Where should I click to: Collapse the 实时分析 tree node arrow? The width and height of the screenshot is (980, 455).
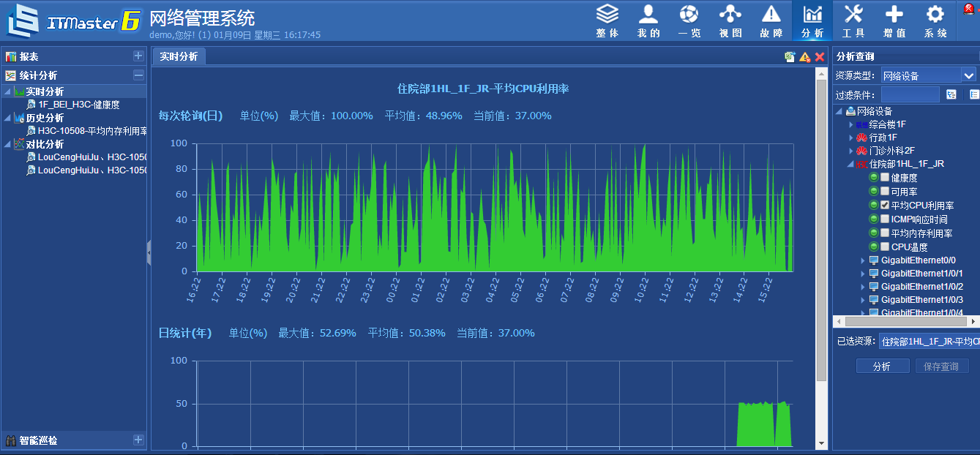tap(9, 91)
